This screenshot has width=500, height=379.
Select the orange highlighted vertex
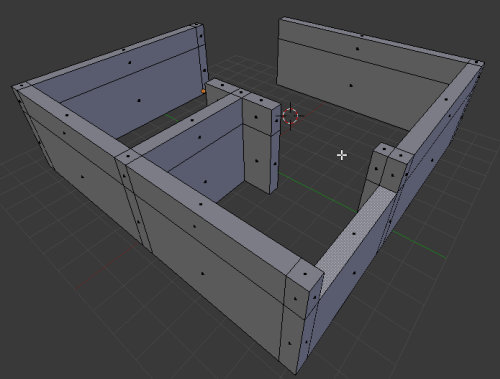[x=204, y=91]
